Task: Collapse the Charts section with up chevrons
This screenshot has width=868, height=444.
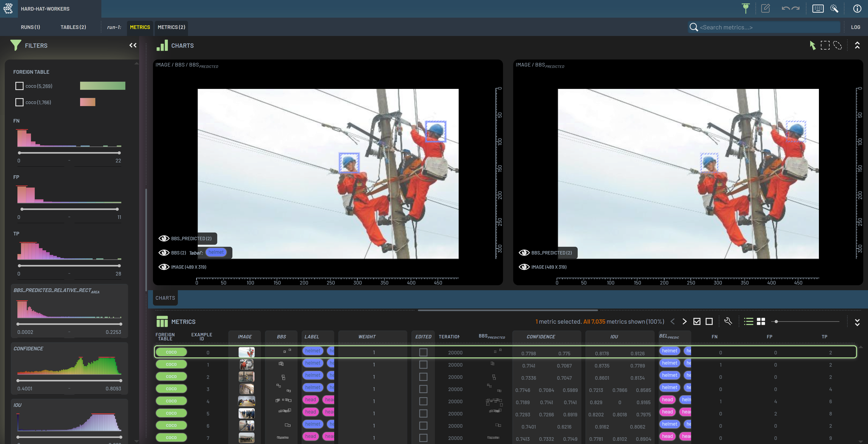Action: (x=857, y=45)
